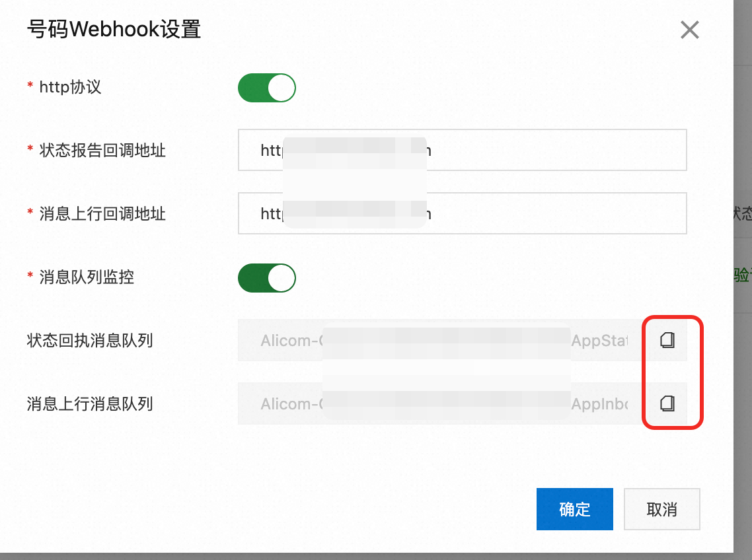Copy the 状态回执消息队列 name
752x560 pixels.
667,340
